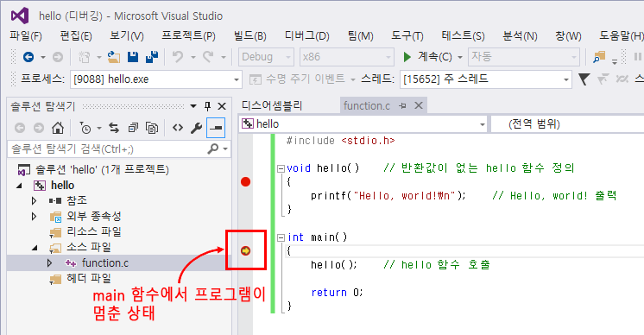Expand the function.c tree node
Image resolution: width=644 pixels, height=335 pixels.
[49, 262]
